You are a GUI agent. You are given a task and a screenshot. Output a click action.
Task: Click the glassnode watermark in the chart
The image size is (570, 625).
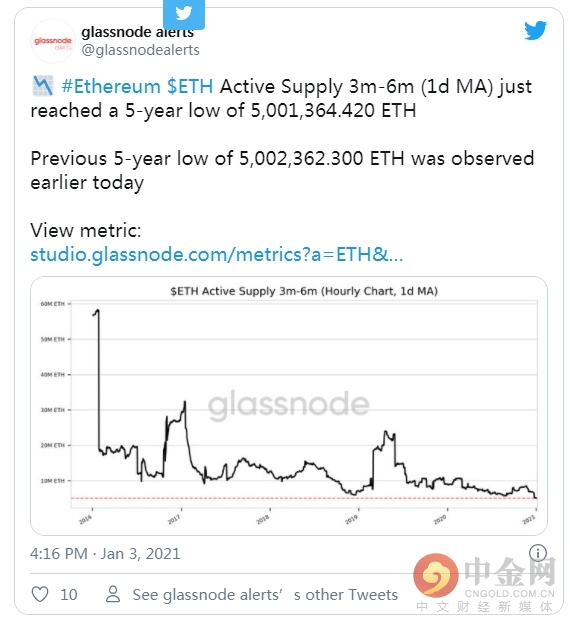(289, 404)
